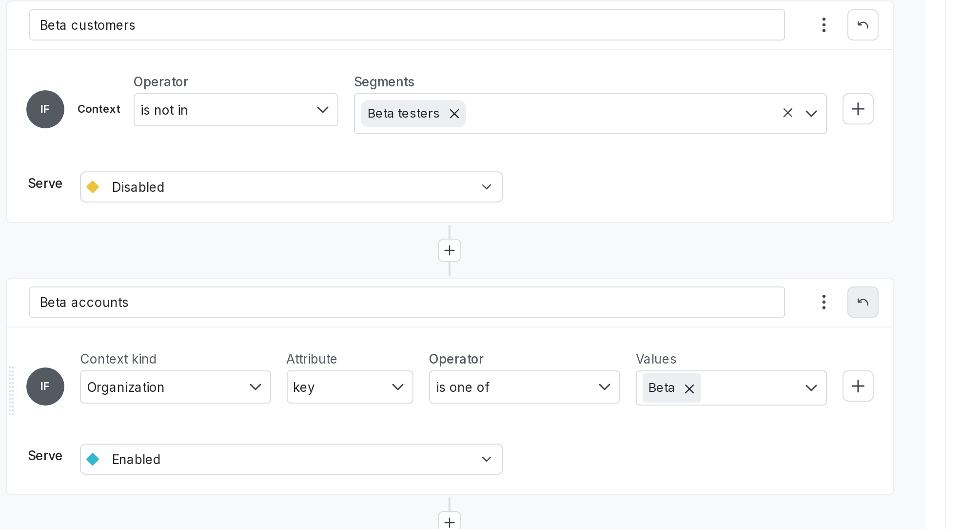
Task: Grab the drag handle of Beta accounts clause
Action: 11,390
